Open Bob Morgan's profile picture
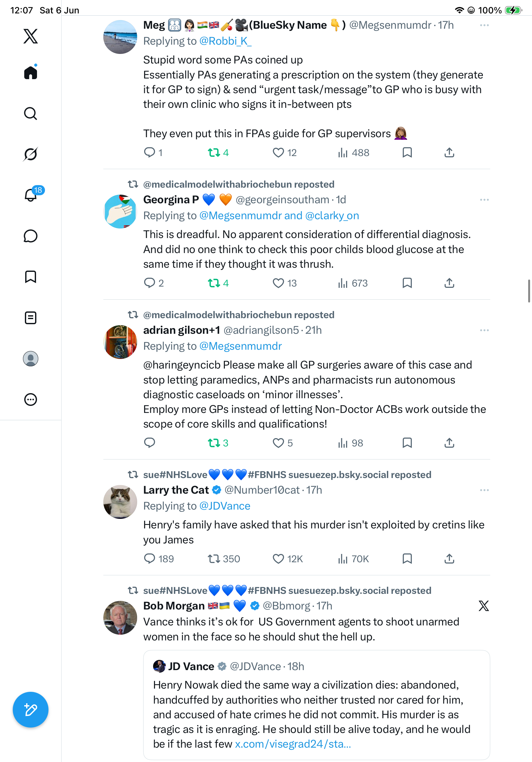 [120, 618]
